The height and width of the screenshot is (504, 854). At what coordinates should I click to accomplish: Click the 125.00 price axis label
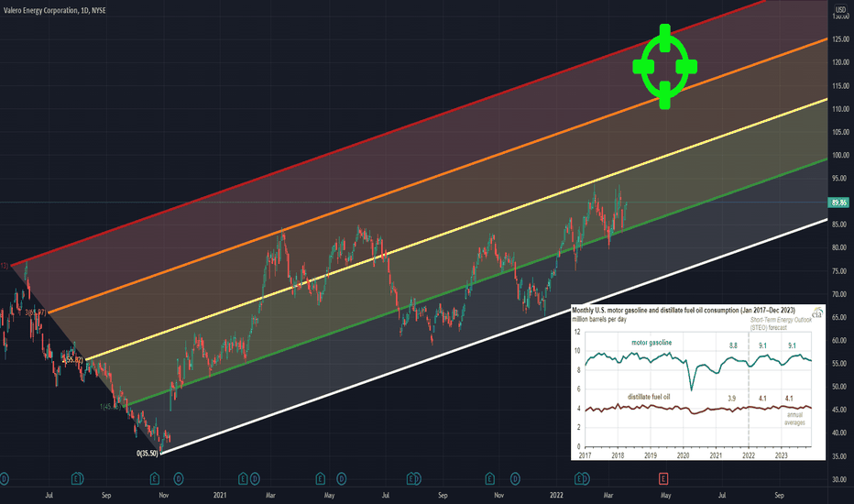[x=841, y=39]
